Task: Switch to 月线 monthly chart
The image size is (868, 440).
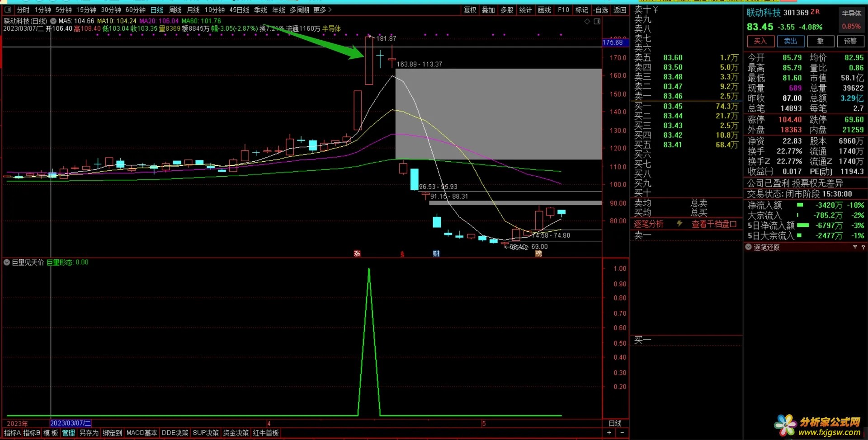Action: tap(193, 10)
